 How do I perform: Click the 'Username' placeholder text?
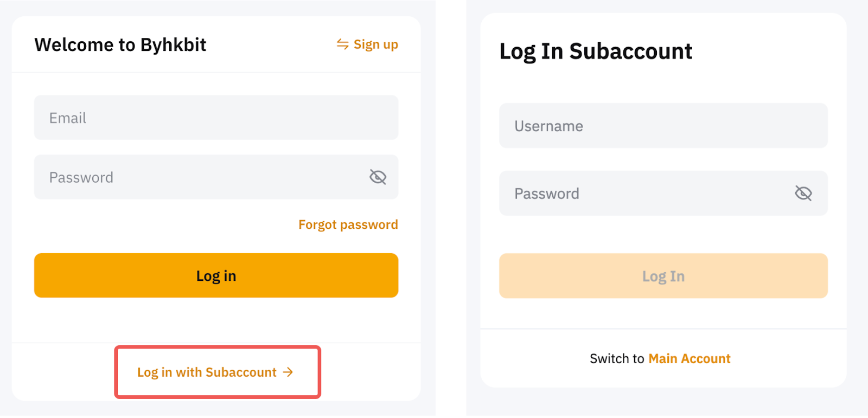[x=548, y=126]
